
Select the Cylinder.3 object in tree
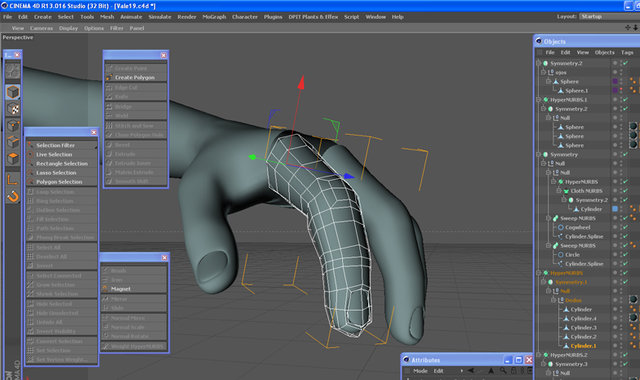584,328
